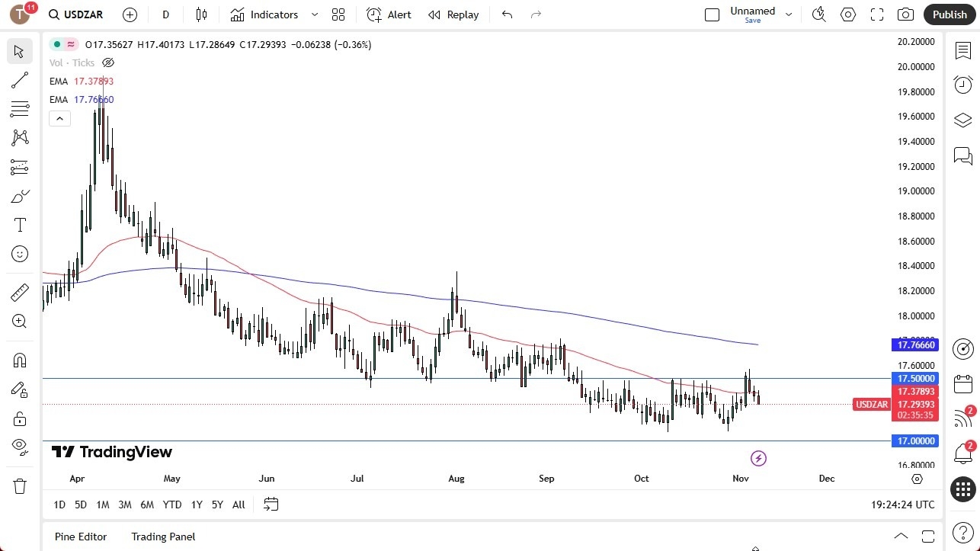This screenshot has width=980, height=551.
Task: Start bar Replay mode
Action: point(453,14)
